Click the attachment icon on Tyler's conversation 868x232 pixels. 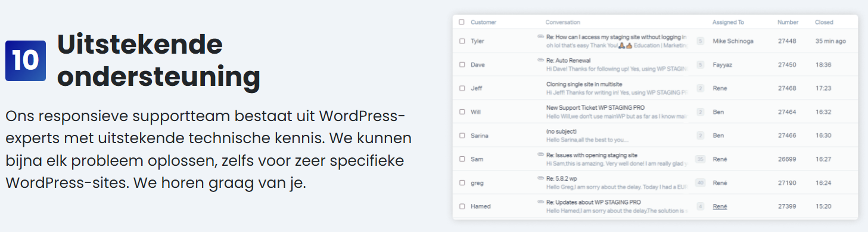541,37
